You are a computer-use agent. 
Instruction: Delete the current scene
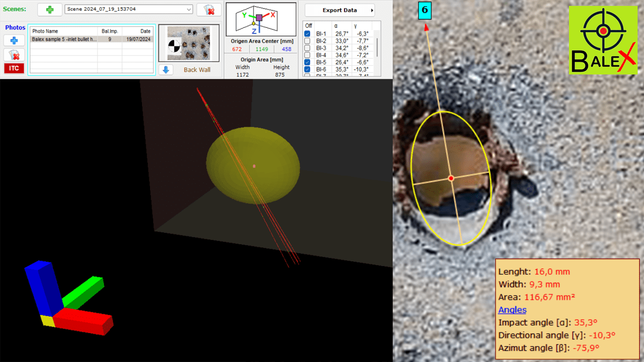pos(209,10)
